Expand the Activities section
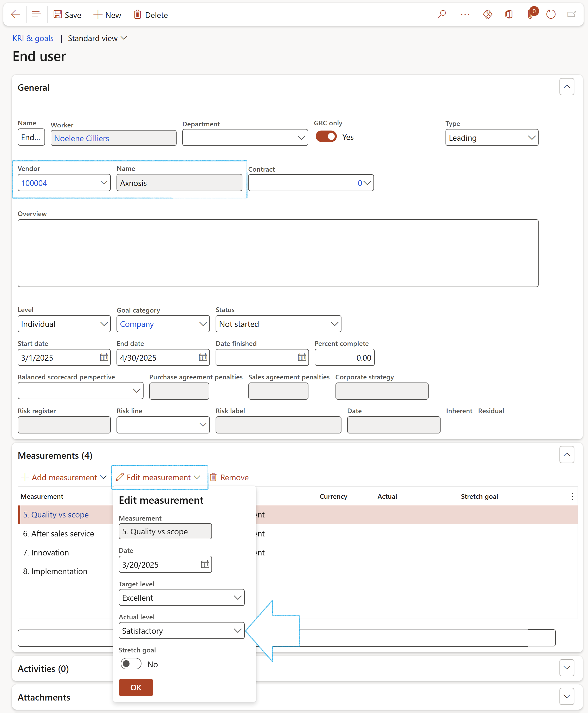588x713 pixels. point(566,668)
